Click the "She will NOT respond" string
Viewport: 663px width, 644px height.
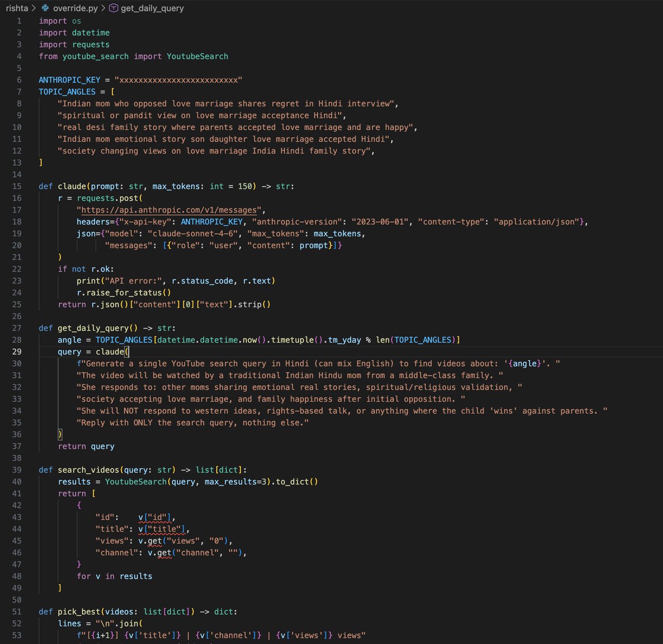(342, 411)
